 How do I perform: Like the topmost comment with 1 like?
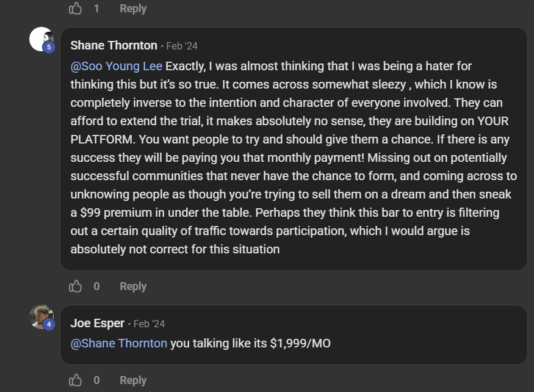(x=76, y=9)
